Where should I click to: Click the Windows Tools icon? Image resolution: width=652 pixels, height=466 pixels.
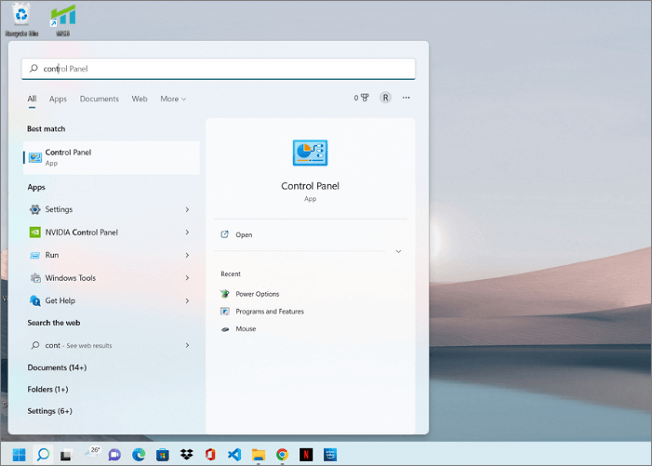click(x=35, y=278)
